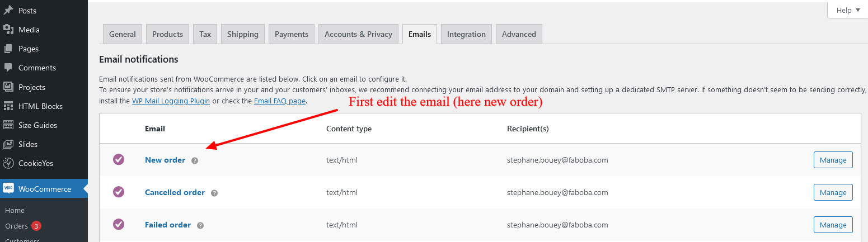Follow the WP Mail Logging Plugin link
Screen dimensions: 868x242
click(x=171, y=101)
